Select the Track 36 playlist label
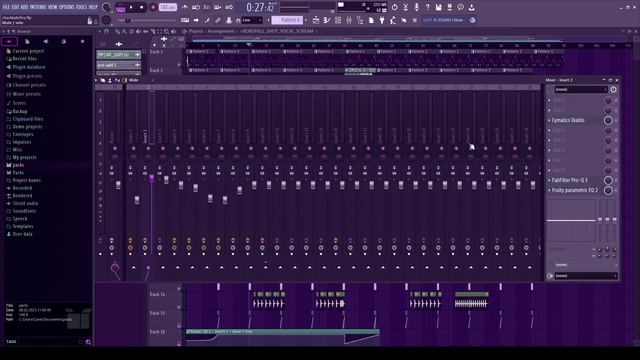The height and width of the screenshot is (360, 640). [157, 332]
